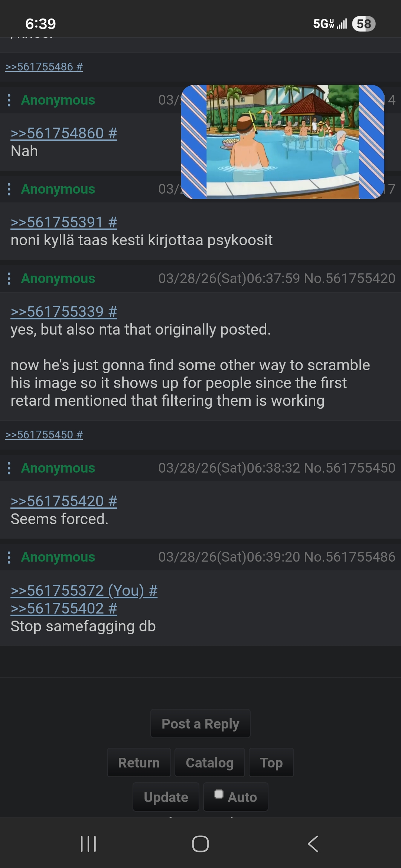The width and height of the screenshot is (401, 868).
Task: Open the floating cartoon pool image preview
Action: [x=283, y=142]
